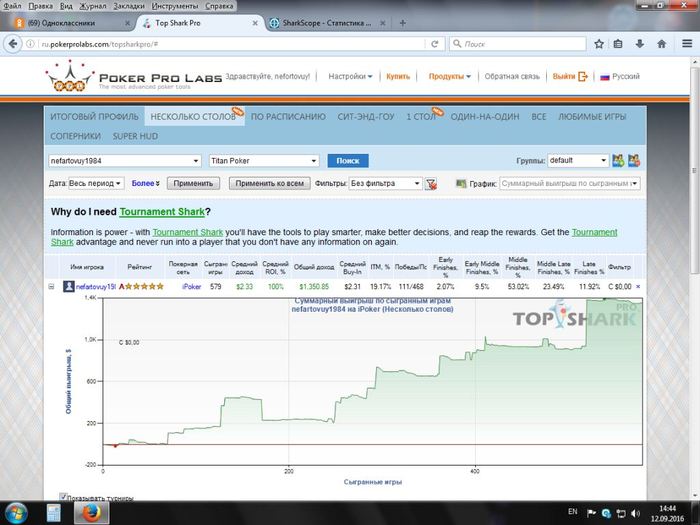Open the График chart type dropdown
The image size is (700, 525).
coord(570,183)
